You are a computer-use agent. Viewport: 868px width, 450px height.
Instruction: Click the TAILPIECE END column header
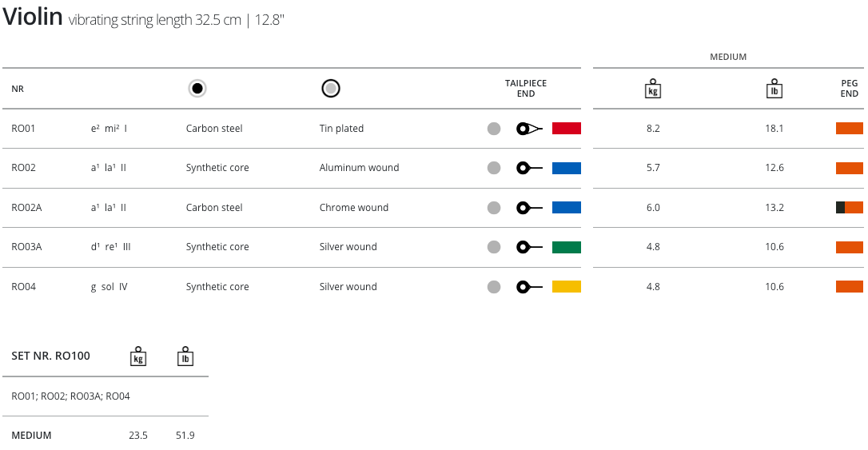coord(526,88)
